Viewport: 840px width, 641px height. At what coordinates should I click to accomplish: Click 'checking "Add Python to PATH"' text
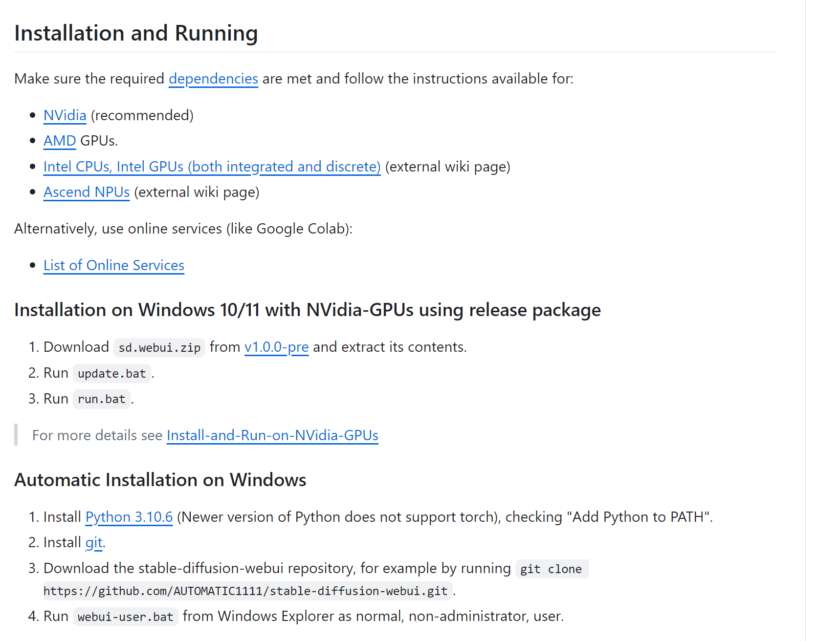tap(608, 517)
